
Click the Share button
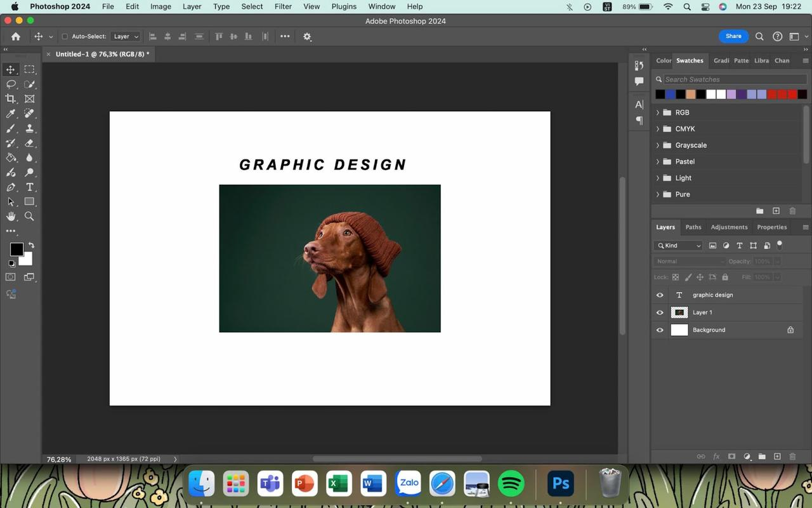click(x=733, y=36)
